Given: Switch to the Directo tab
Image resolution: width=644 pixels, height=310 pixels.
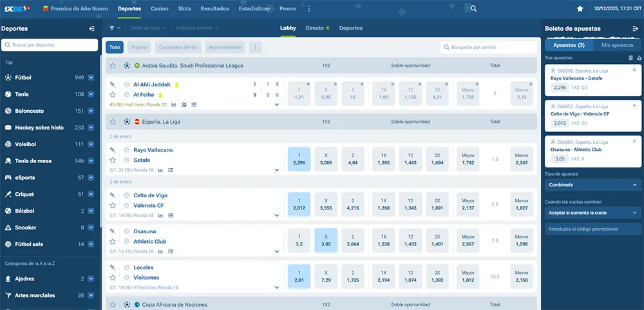Looking at the screenshot, I should (317, 28).
